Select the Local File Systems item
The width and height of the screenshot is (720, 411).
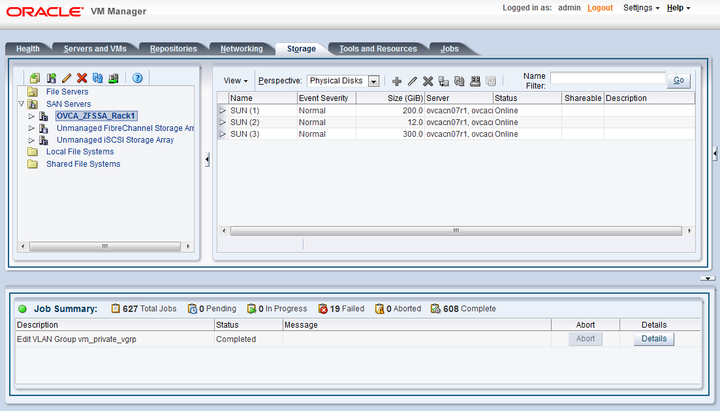pos(80,152)
